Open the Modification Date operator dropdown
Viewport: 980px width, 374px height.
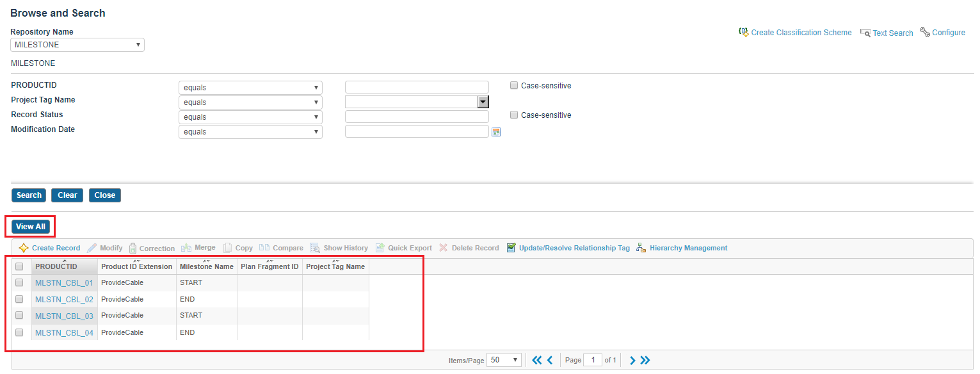pos(250,132)
